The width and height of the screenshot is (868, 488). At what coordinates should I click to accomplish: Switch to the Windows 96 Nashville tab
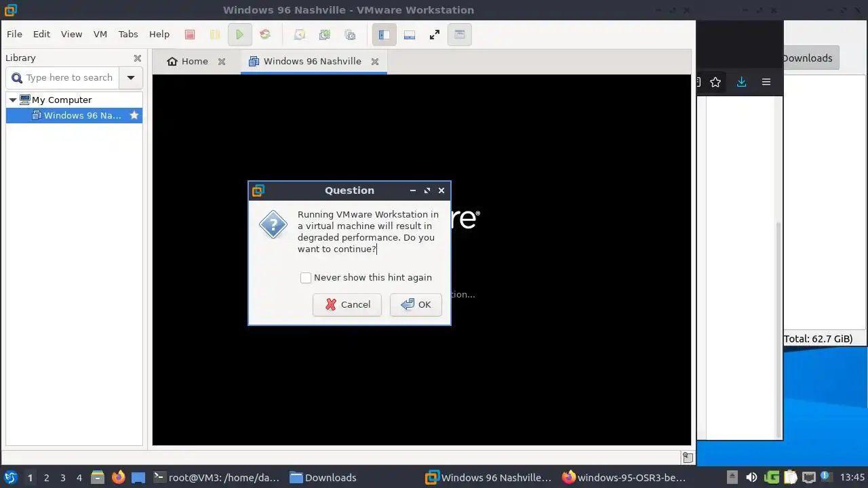[305, 61]
